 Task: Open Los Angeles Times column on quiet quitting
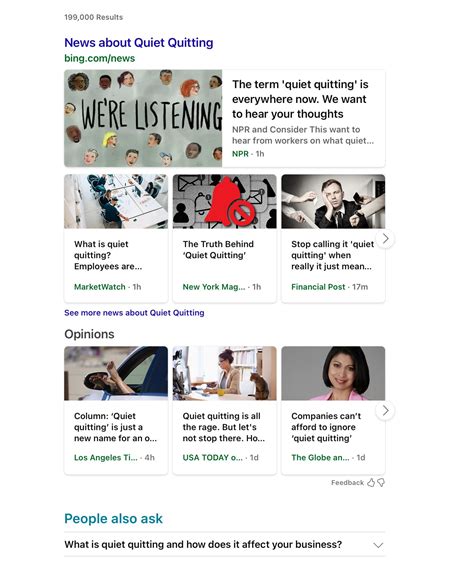pos(115,427)
